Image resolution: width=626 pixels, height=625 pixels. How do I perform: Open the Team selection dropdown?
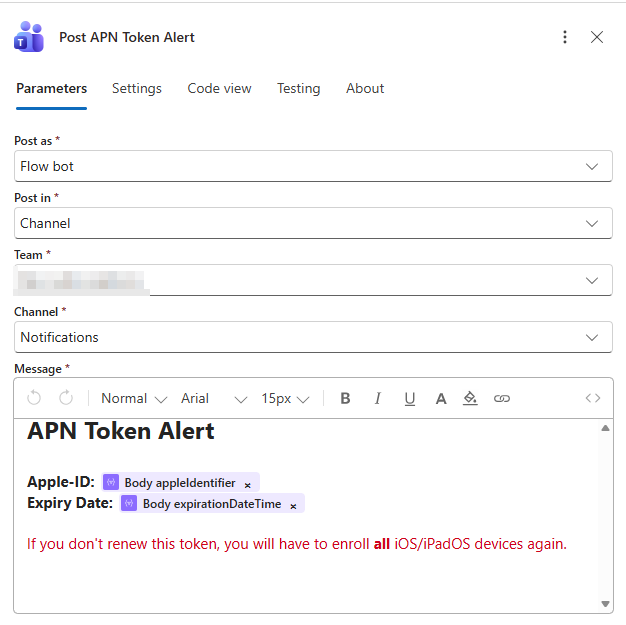click(313, 280)
